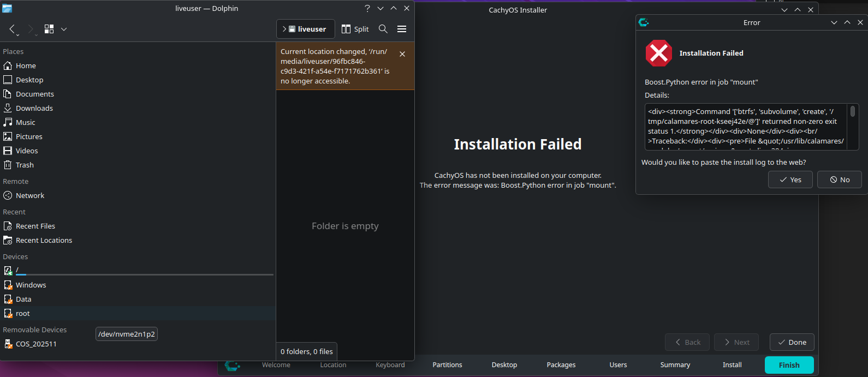Open Documents in Places panel
Screen dimensions: 868x377
(x=138, y=94)
